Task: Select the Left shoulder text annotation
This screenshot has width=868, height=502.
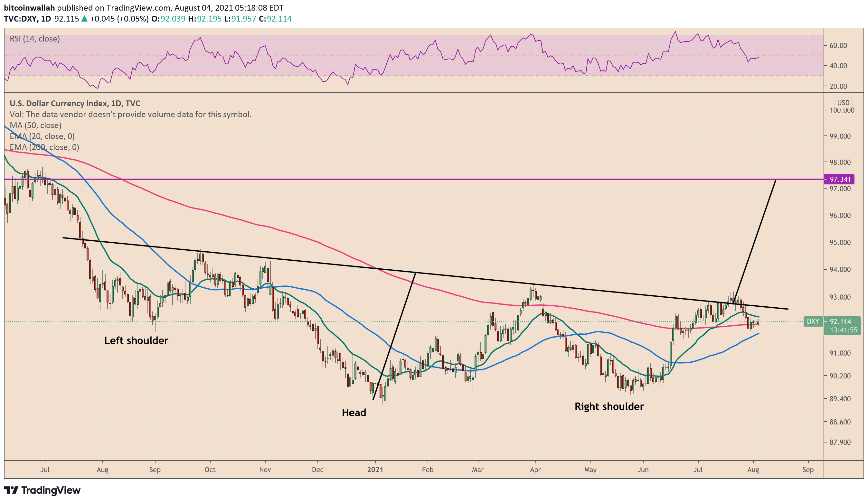Action: [x=137, y=340]
